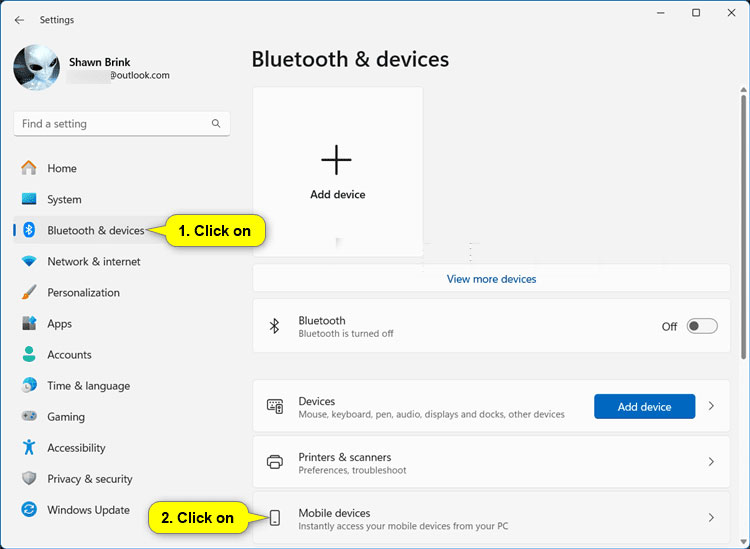
Task: Open Accessibility settings
Action: click(x=76, y=448)
